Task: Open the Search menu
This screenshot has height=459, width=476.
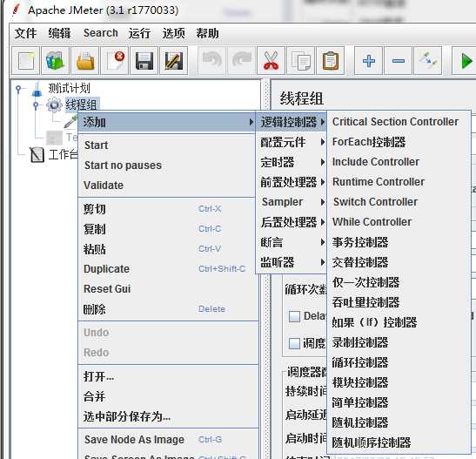Action: [x=100, y=33]
